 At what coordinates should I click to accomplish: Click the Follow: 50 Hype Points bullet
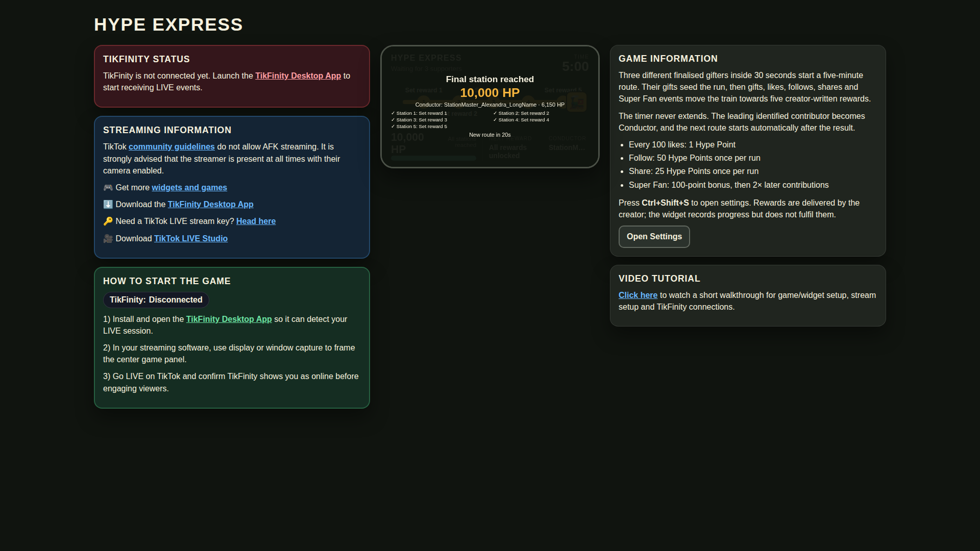(694, 158)
